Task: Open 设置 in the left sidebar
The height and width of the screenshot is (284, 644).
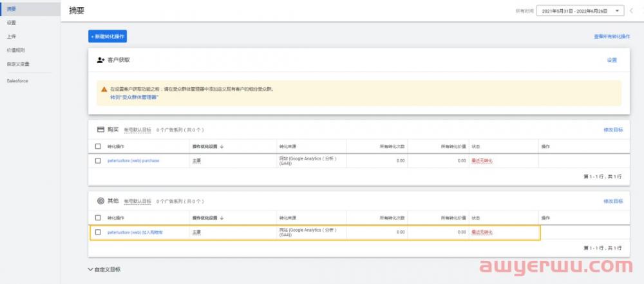Action: [x=12, y=23]
